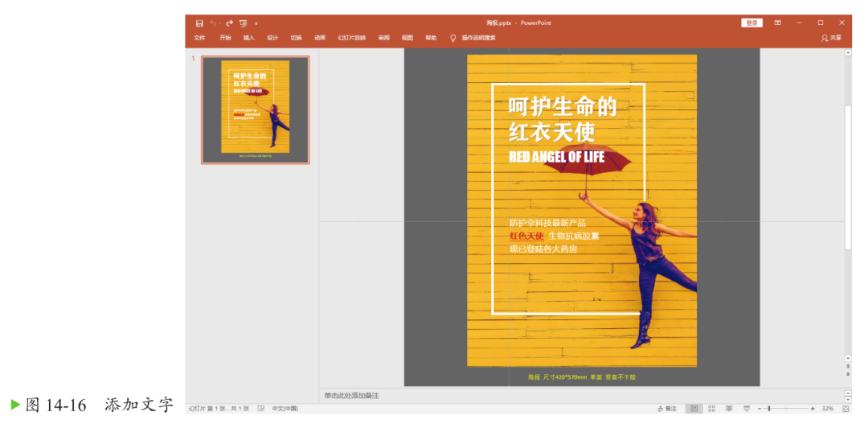Close the PowerPoint window
This screenshot has height=424, width=868.
tap(841, 23)
